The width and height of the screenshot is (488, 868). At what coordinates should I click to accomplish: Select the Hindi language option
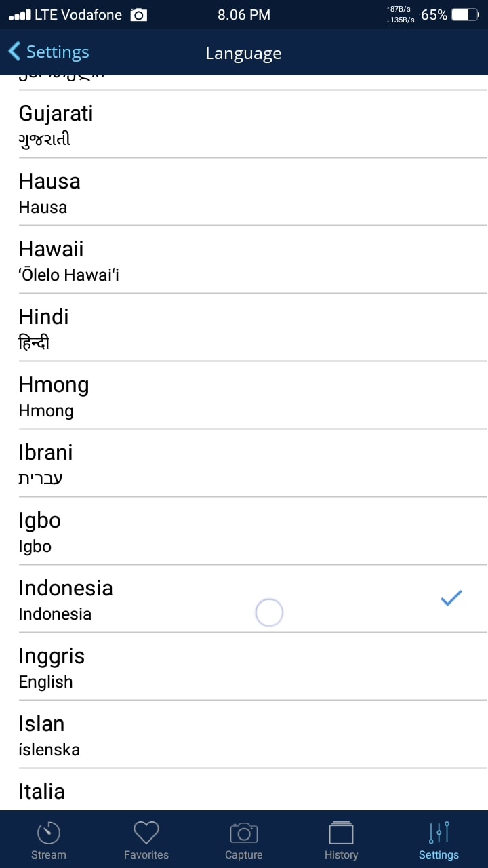244,328
